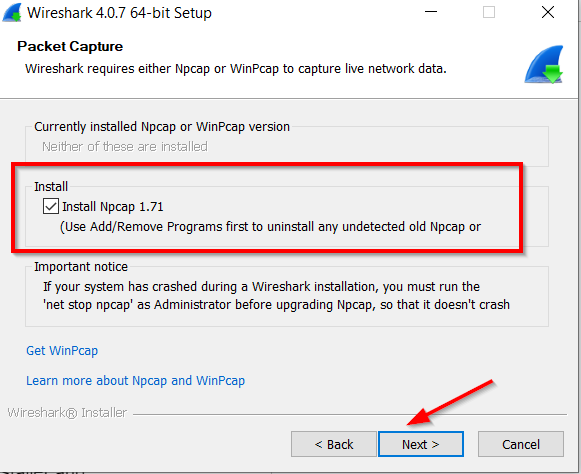This screenshot has height=474, width=581.
Task: Click the 'Neither of these are installed' text
Action: [125, 147]
